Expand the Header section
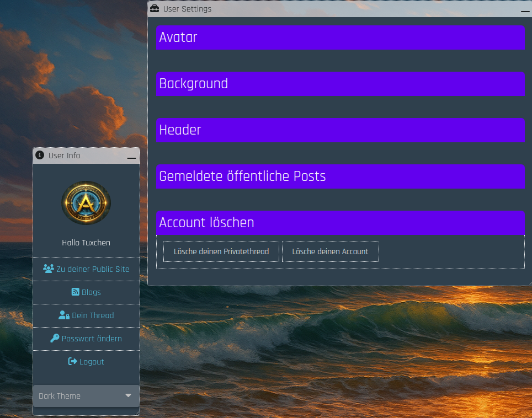 tap(341, 130)
